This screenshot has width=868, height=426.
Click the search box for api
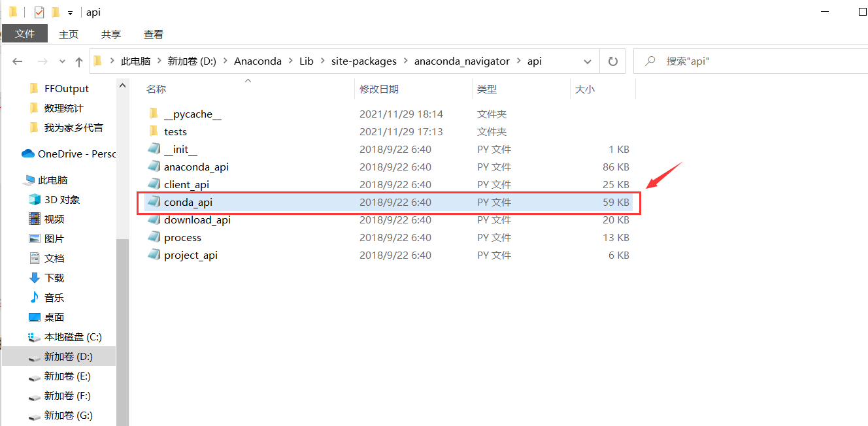[751, 61]
